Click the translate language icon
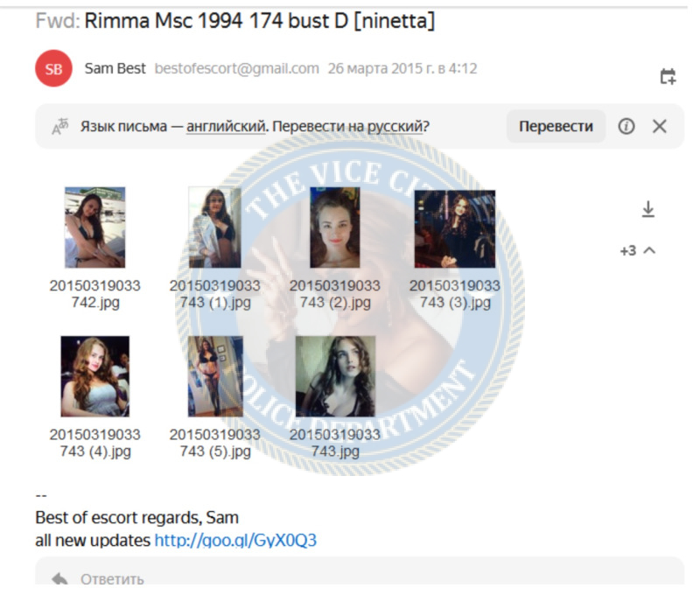This screenshot has width=700, height=602. (x=59, y=126)
